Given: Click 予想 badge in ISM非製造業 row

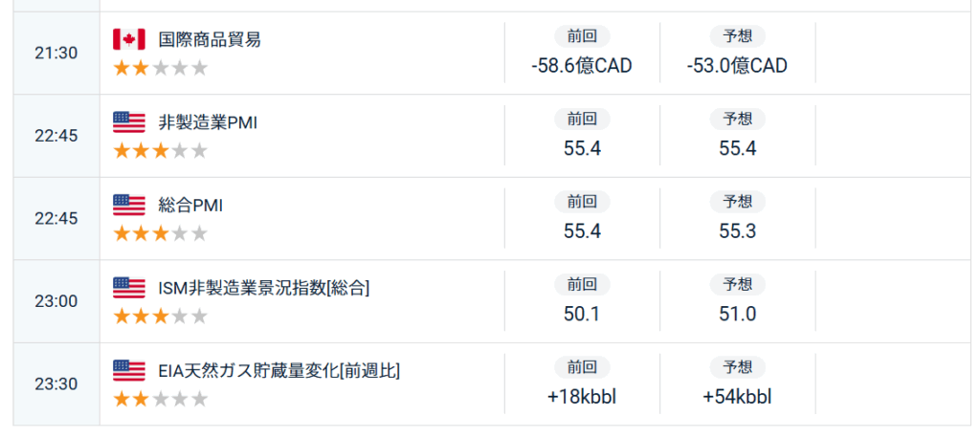Looking at the screenshot, I should [738, 285].
